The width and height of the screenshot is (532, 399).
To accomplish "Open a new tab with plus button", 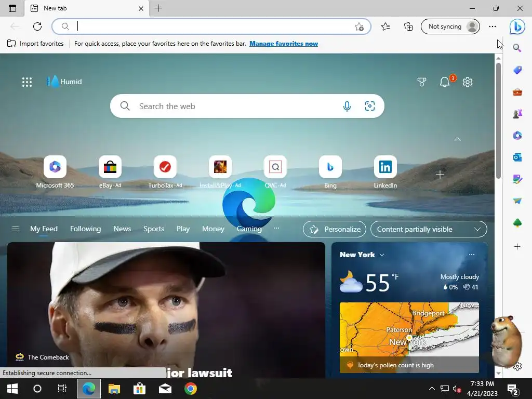I will pyautogui.click(x=158, y=8).
